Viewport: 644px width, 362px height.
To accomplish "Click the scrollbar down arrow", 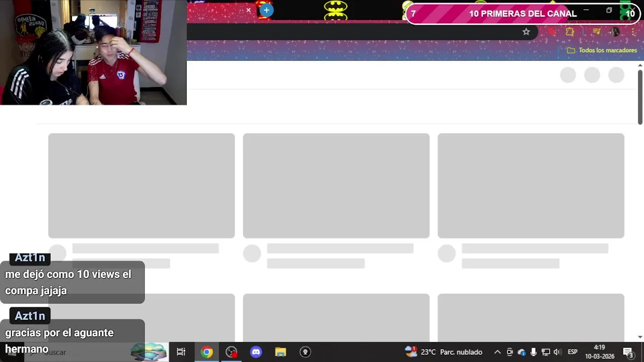I will click(x=640, y=337).
